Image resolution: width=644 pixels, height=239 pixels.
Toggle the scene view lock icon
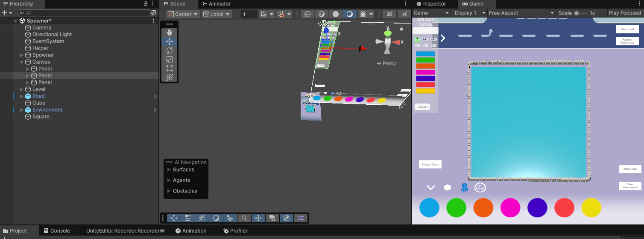tap(401, 29)
